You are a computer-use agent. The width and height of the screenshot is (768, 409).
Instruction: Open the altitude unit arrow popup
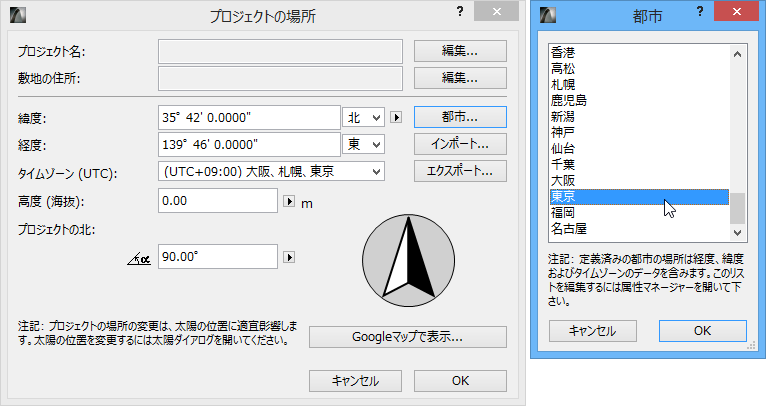(x=289, y=201)
